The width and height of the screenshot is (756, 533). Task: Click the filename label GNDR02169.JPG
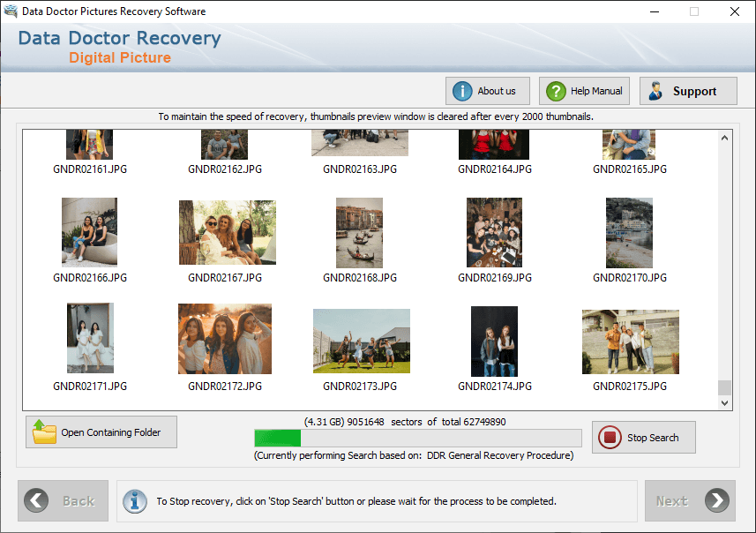495,278
